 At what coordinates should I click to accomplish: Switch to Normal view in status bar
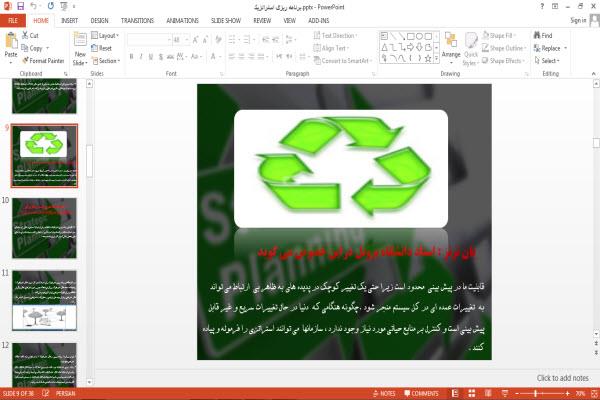point(455,393)
